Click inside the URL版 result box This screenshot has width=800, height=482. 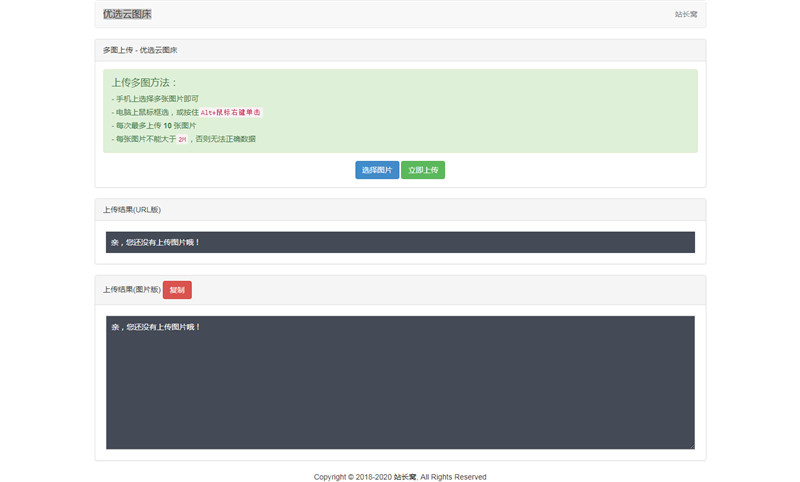tap(400, 242)
